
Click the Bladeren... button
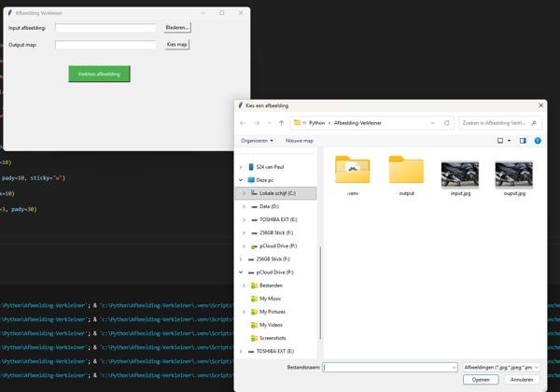177,28
